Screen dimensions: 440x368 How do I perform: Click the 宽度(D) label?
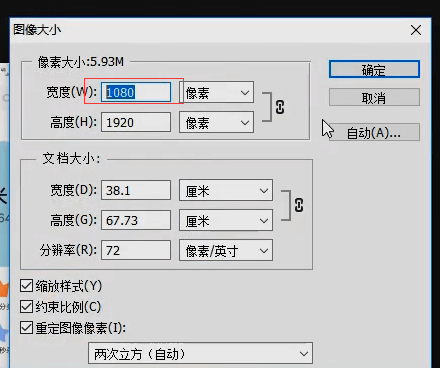point(73,190)
